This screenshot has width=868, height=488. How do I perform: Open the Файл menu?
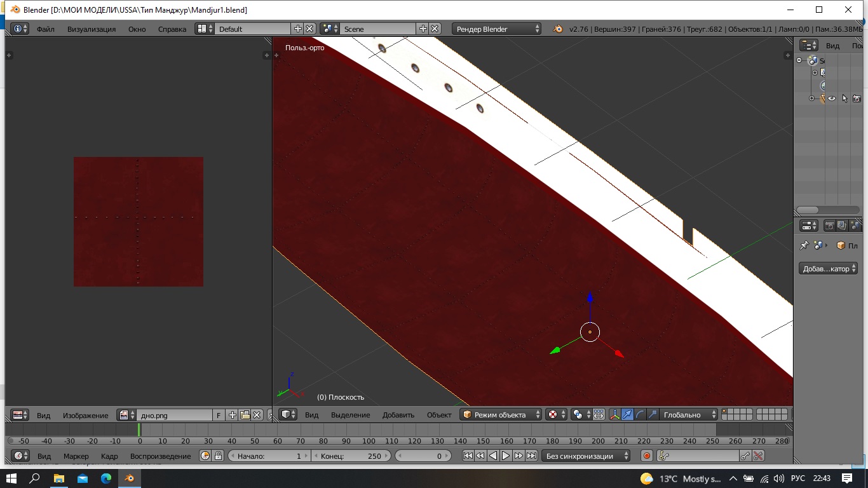click(x=45, y=29)
